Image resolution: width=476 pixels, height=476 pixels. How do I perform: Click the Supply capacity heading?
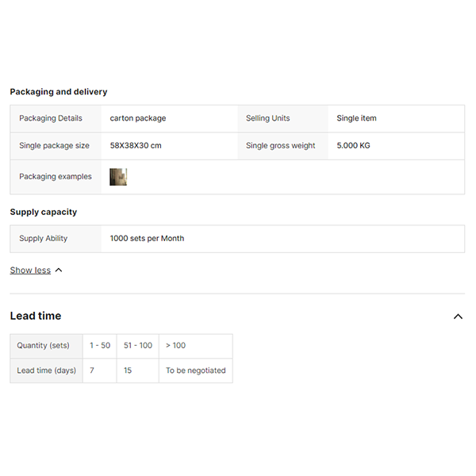click(x=44, y=212)
